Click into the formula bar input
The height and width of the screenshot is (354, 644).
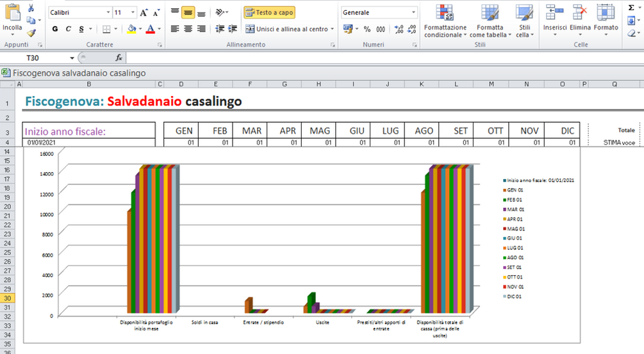[x=385, y=58]
